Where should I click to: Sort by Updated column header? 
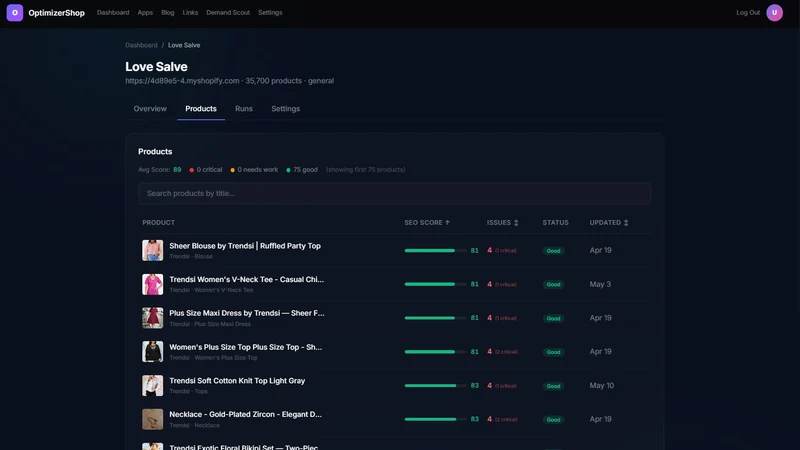[609, 222]
